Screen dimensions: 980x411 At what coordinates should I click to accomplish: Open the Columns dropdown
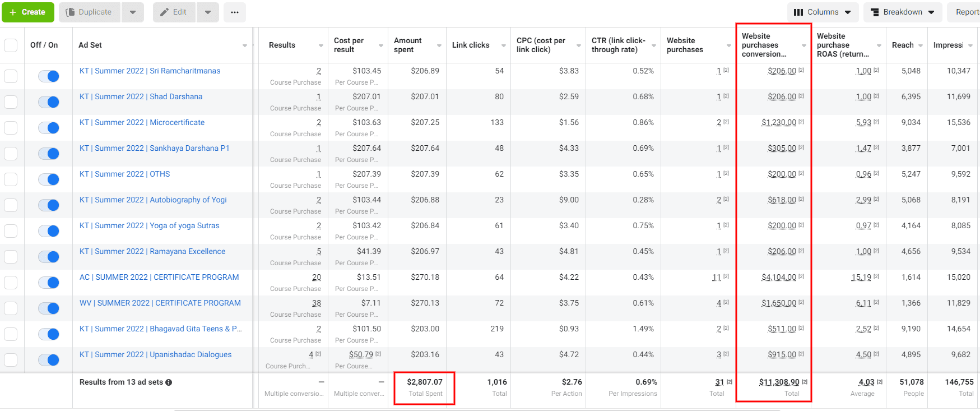823,12
